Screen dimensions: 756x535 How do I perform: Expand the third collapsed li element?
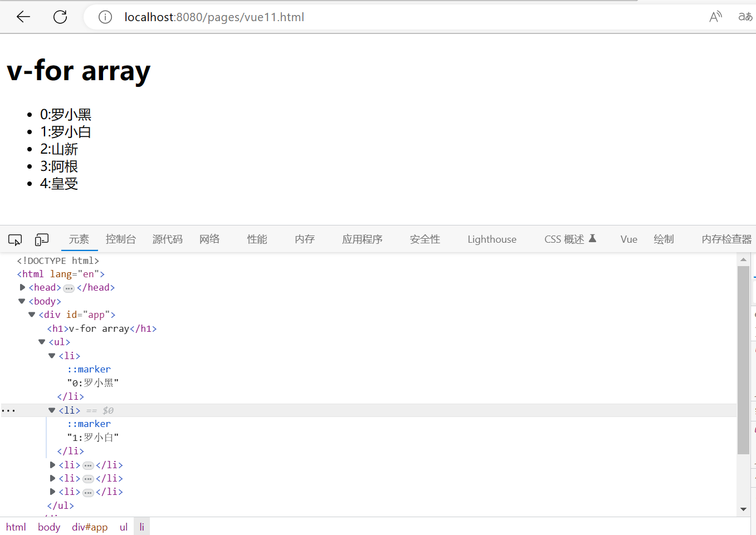pyautogui.click(x=52, y=492)
